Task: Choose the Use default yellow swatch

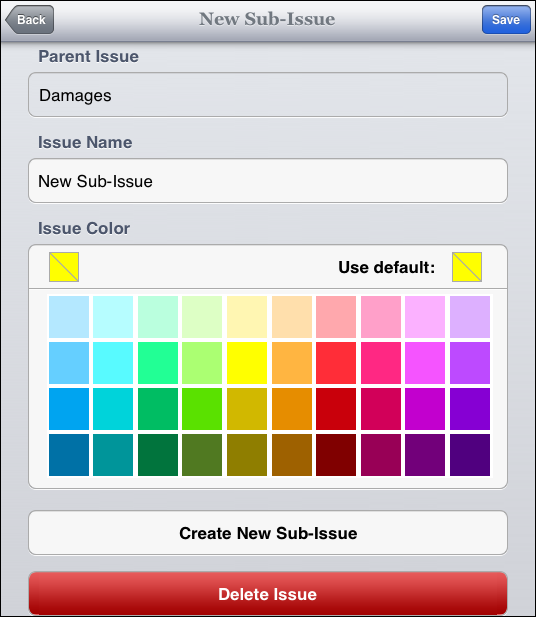Action: pos(467,267)
